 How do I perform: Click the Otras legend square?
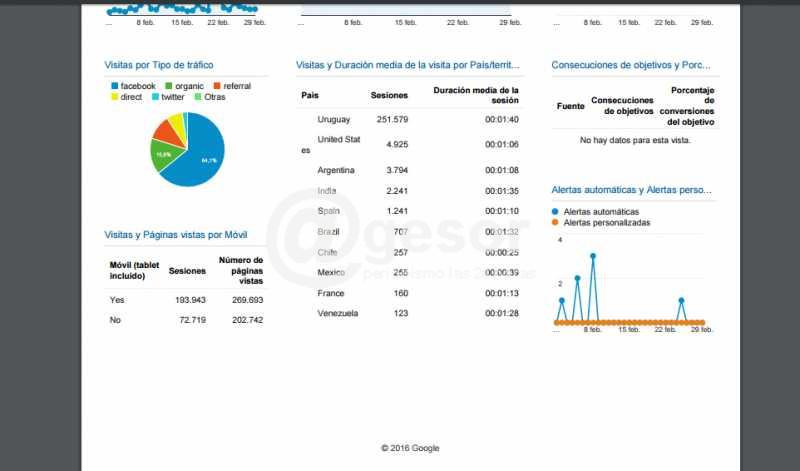[x=197, y=97]
